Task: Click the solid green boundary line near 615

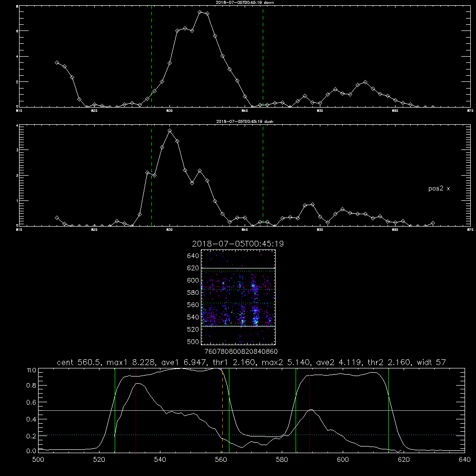Action: coord(388,410)
